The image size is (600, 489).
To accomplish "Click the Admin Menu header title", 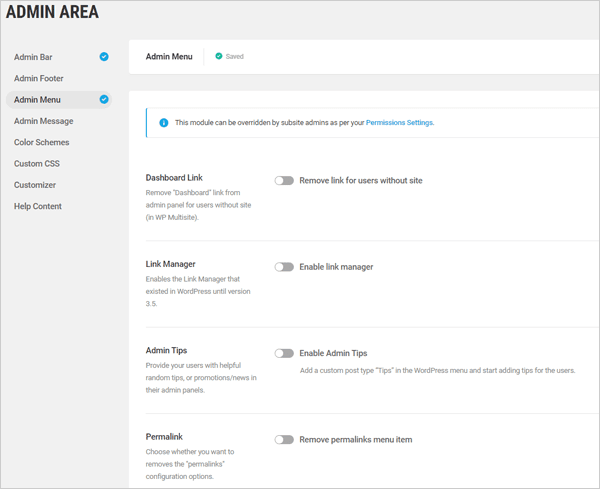I will [x=169, y=57].
